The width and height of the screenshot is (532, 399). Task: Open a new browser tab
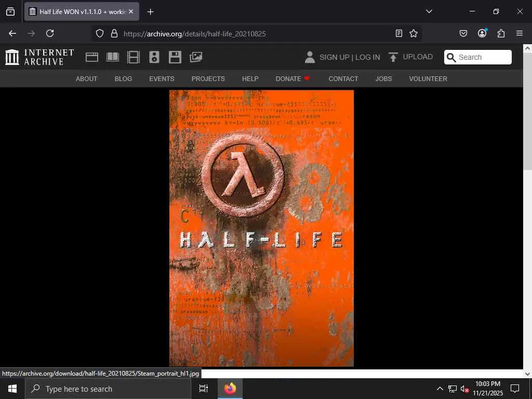click(x=150, y=12)
